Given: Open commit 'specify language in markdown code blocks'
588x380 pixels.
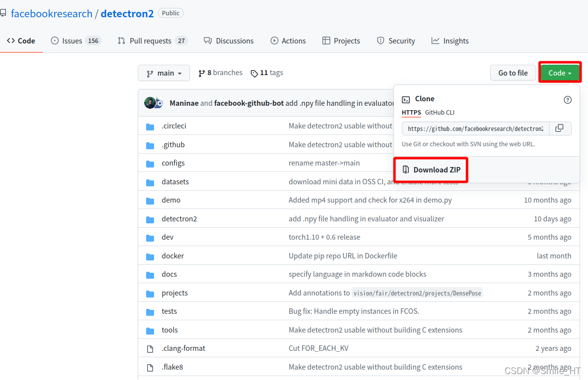Looking at the screenshot, I should tap(357, 274).
